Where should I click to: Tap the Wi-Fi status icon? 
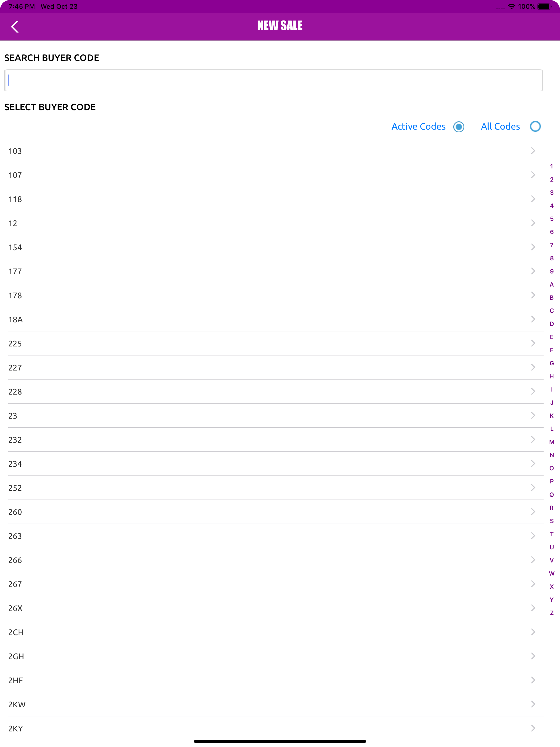click(x=511, y=6)
